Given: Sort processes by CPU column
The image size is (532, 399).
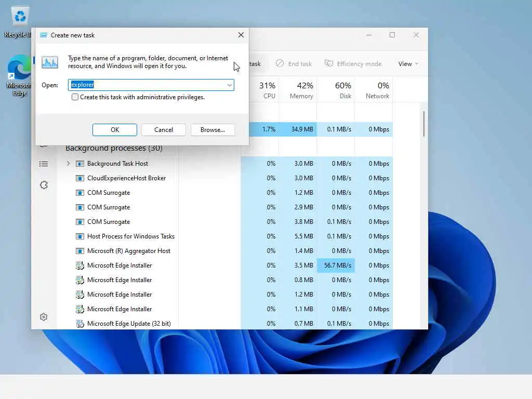Looking at the screenshot, I should (x=268, y=90).
